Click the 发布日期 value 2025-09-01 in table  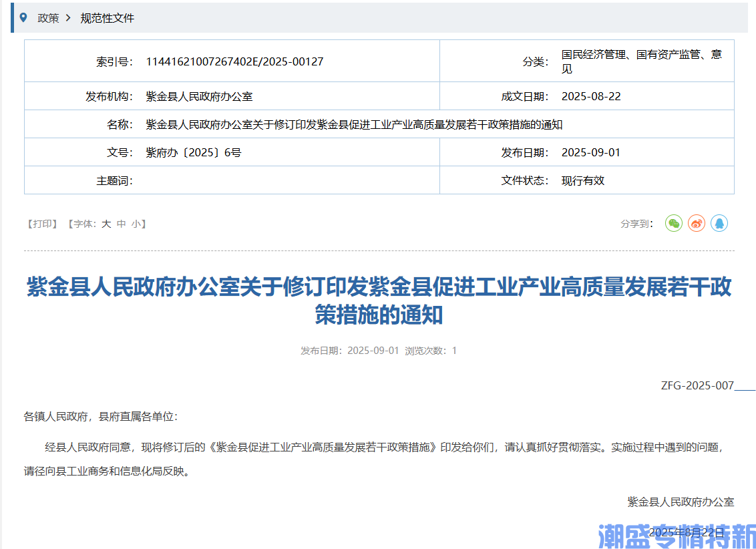pyautogui.click(x=590, y=153)
